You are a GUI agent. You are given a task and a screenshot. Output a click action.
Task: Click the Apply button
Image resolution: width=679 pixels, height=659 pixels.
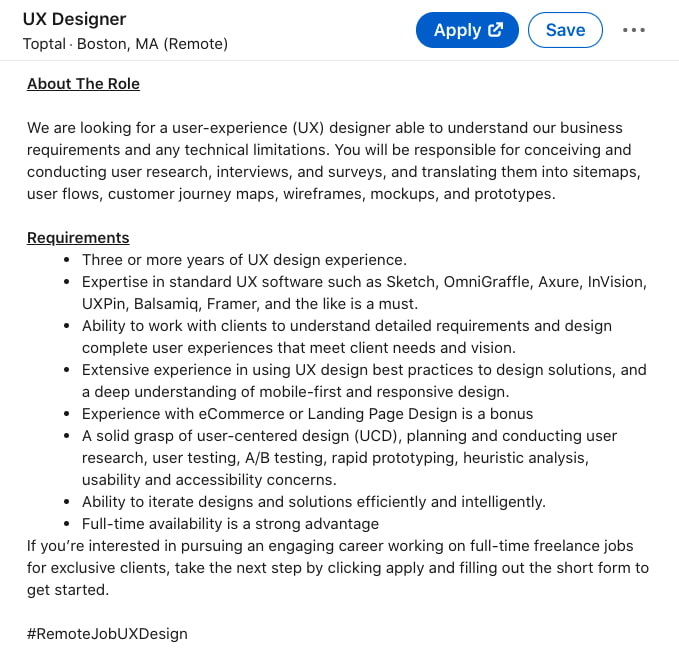pos(457,30)
